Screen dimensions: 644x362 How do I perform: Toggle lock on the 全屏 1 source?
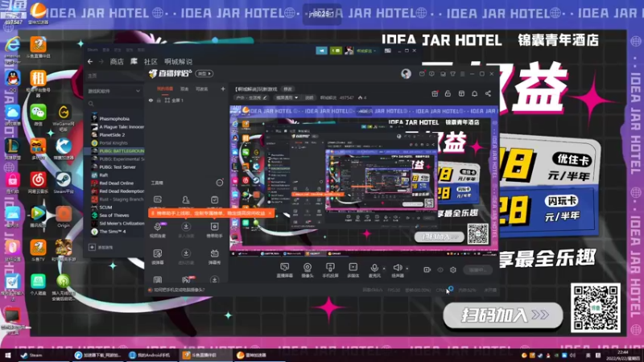(x=159, y=100)
